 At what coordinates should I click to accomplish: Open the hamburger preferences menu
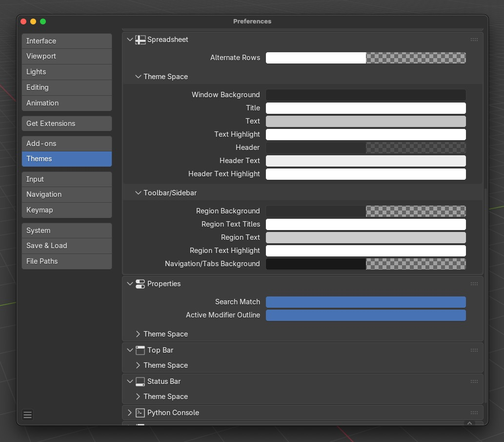(x=28, y=415)
